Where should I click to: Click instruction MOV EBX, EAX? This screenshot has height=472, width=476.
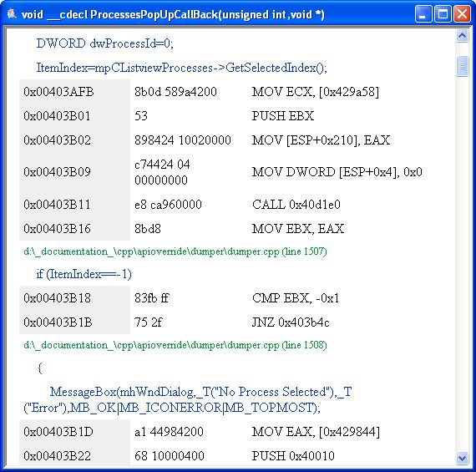(x=298, y=229)
